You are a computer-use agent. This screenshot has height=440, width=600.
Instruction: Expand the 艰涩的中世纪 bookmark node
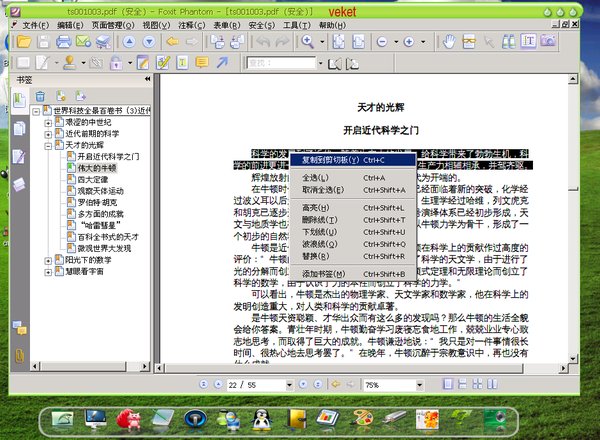pos(48,122)
